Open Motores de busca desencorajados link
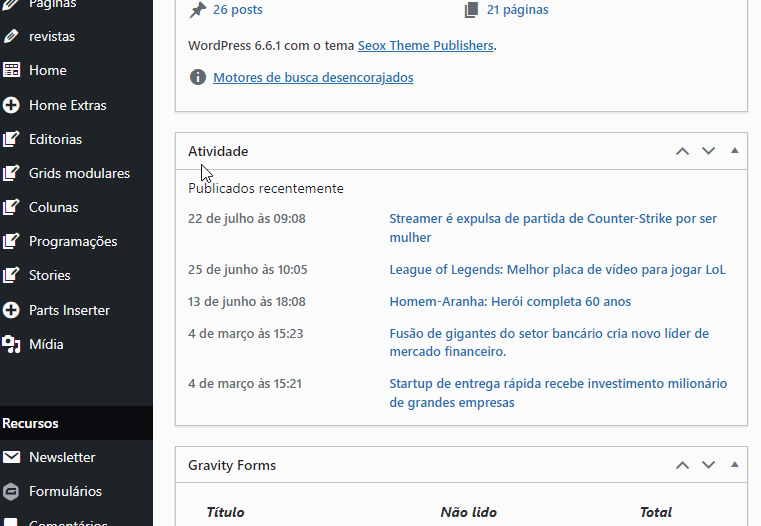This screenshot has height=526, width=761. pos(313,78)
